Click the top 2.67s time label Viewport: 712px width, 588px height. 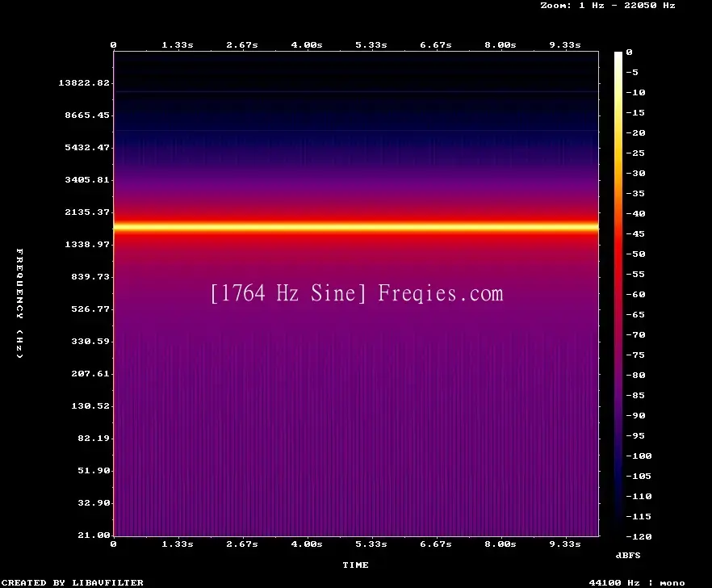pyautogui.click(x=242, y=45)
